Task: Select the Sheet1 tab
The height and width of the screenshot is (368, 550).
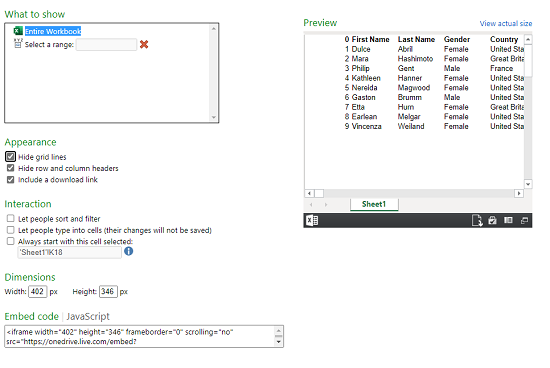Action: coord(374,204)
